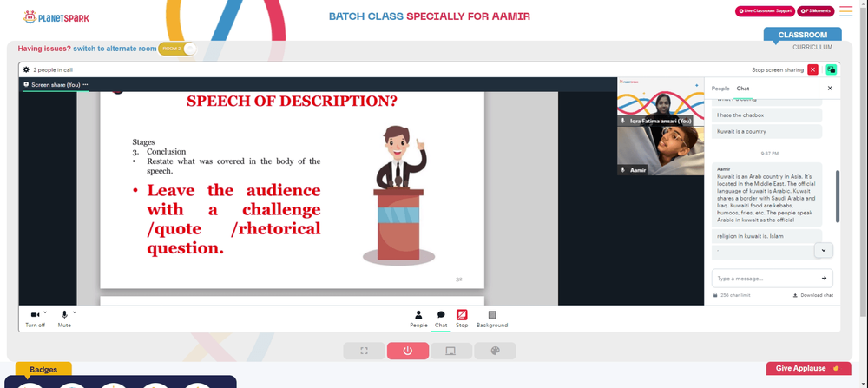Switch to the People tab in side panel
The width and height of the screenshot is (868, 388).
(x=720, y=89)
